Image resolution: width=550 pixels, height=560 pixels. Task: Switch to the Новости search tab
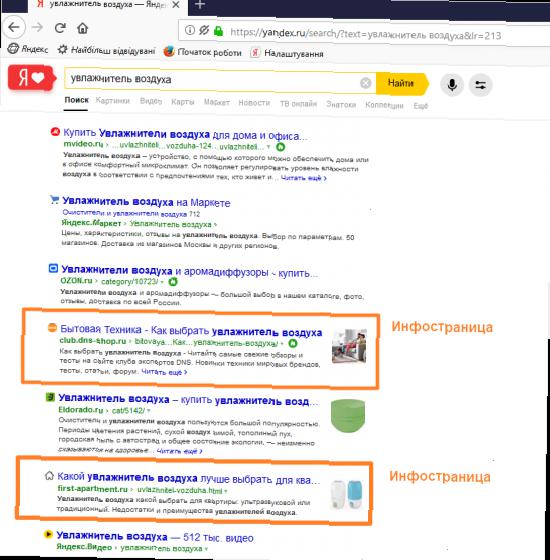pyautogui.click(x=254, y=103)
